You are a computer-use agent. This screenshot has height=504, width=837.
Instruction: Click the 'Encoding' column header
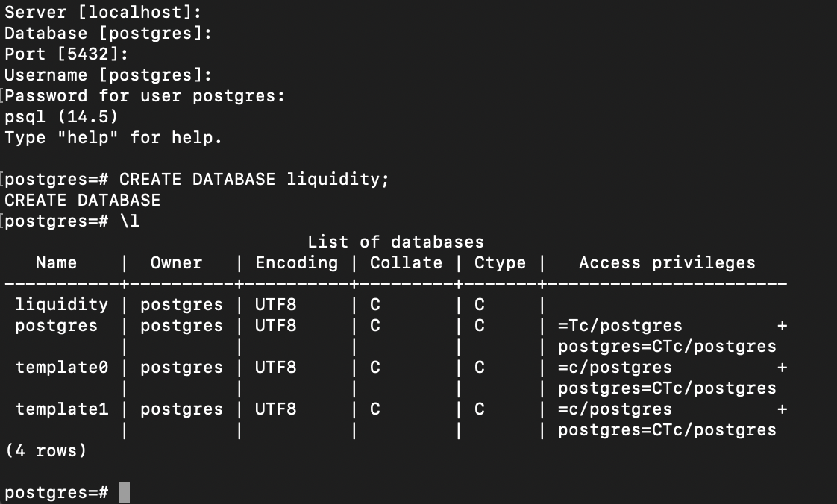[x=296, y=263]
